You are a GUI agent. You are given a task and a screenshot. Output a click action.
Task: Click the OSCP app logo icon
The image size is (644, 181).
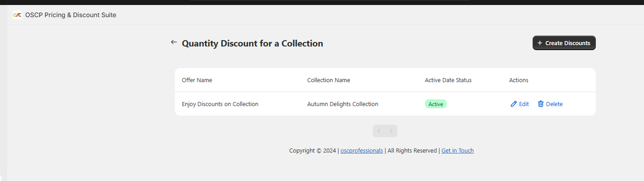click(17, 15)
